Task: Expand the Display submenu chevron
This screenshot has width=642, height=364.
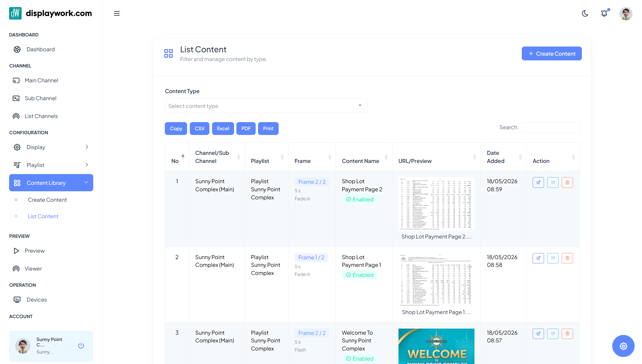Action: tap(87, 147)
